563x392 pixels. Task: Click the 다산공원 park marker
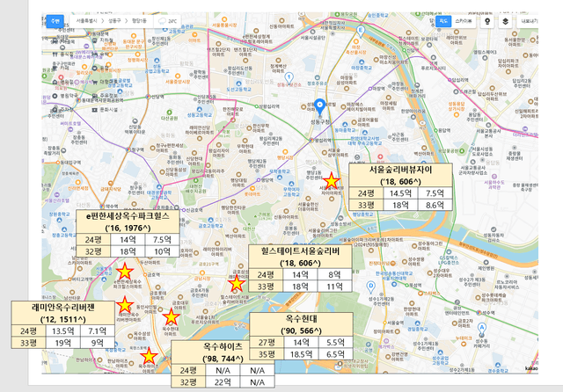(x=170, y=113)
